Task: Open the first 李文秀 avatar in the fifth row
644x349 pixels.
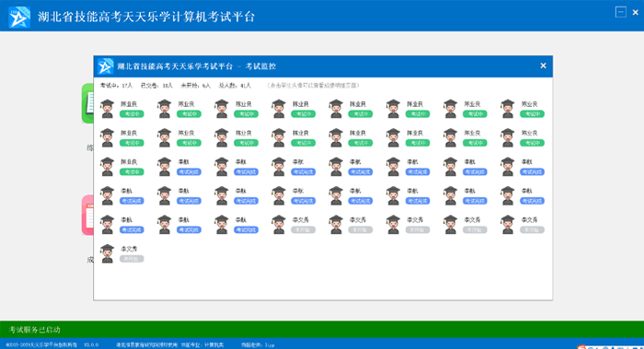Action: [x=279, y=225]
